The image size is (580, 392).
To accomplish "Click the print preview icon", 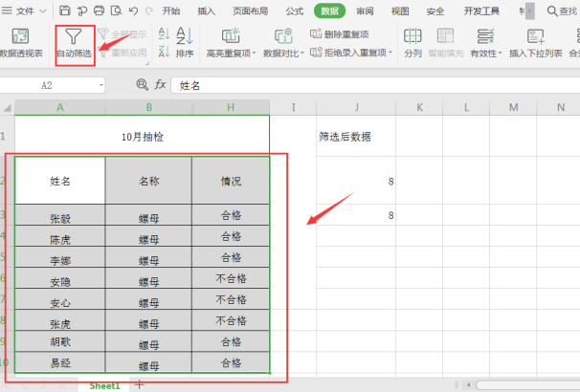I will point(116,11).
